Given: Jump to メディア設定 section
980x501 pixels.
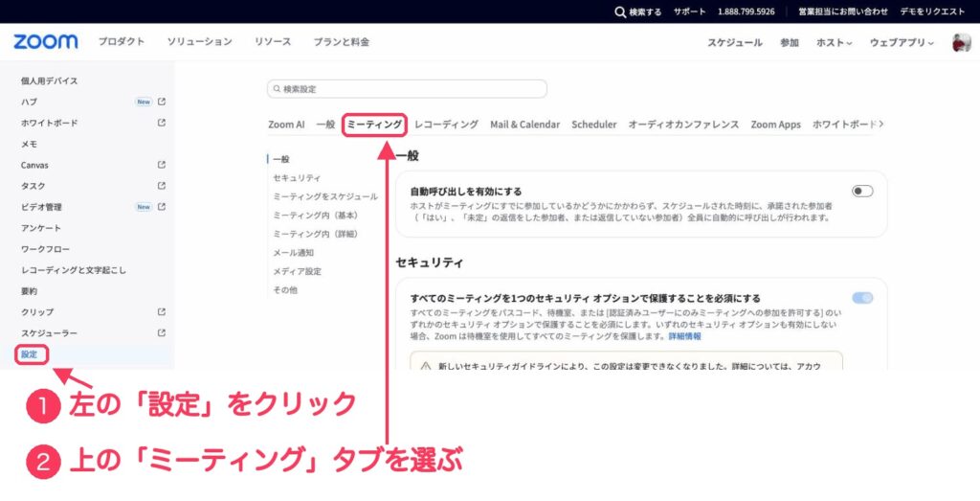Looking at the screenshot, I should point(297,271).
